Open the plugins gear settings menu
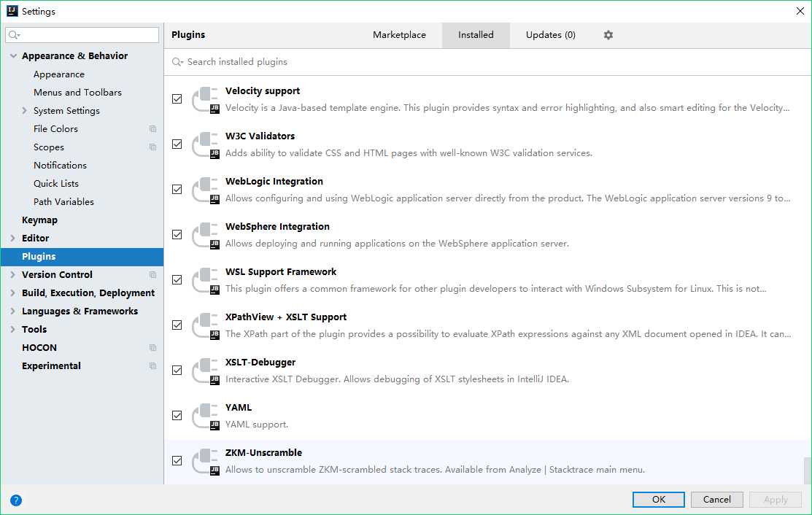Screen dimensions: 812x515 (608, 35)
